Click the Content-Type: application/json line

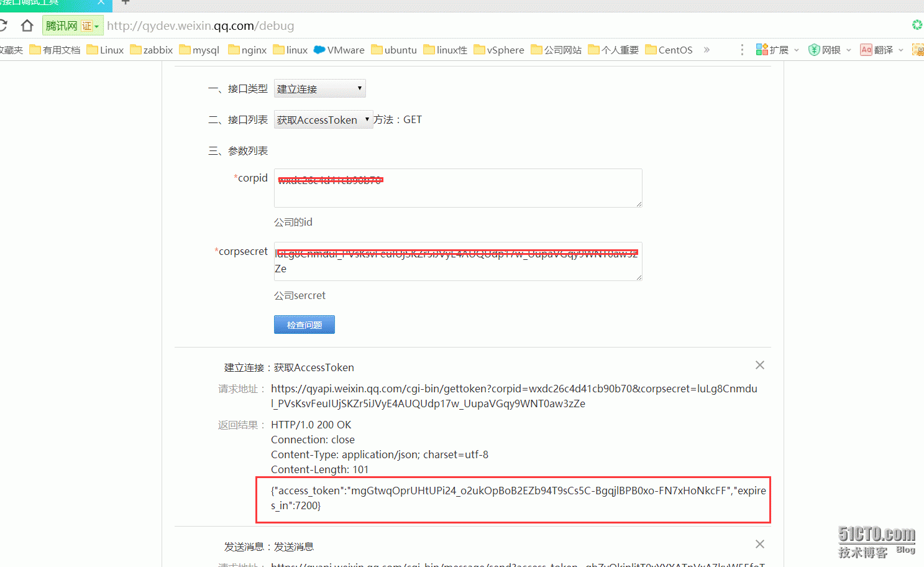click(x=380, y=454)
